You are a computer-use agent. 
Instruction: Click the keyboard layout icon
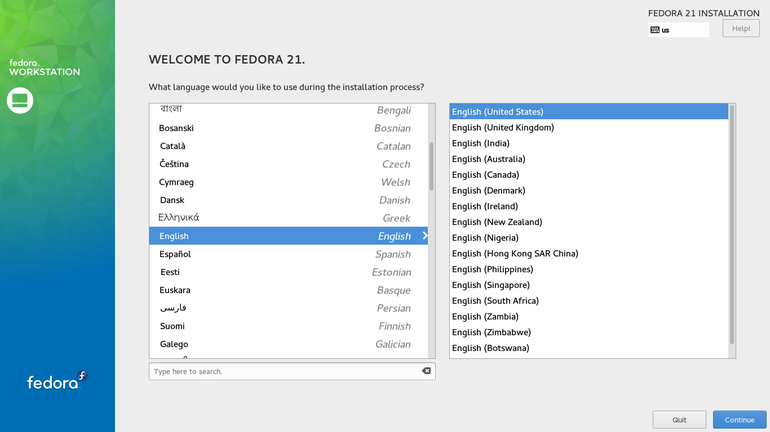pos(654,29)
